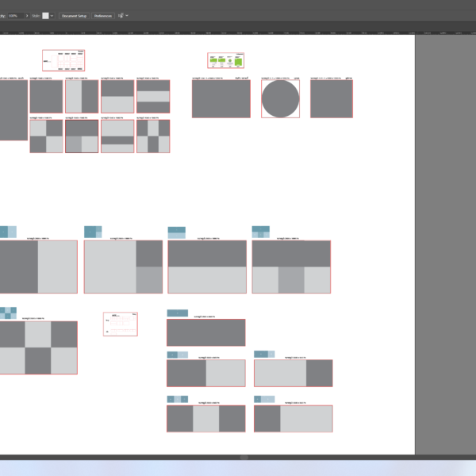Select the large 3x3 checkerboard artboard
The width and height of the screenshot is (476, 476).
point(39,347)
